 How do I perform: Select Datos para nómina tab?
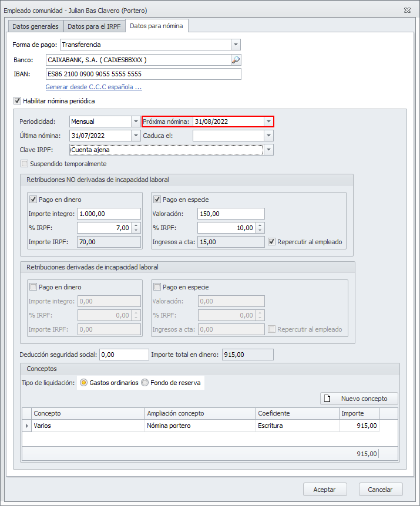point(157,26)
